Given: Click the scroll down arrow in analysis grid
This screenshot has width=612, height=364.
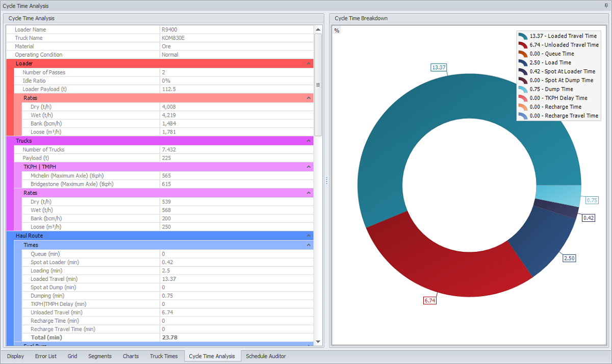Looking at the screenshot, I should [x=318, y=342].
